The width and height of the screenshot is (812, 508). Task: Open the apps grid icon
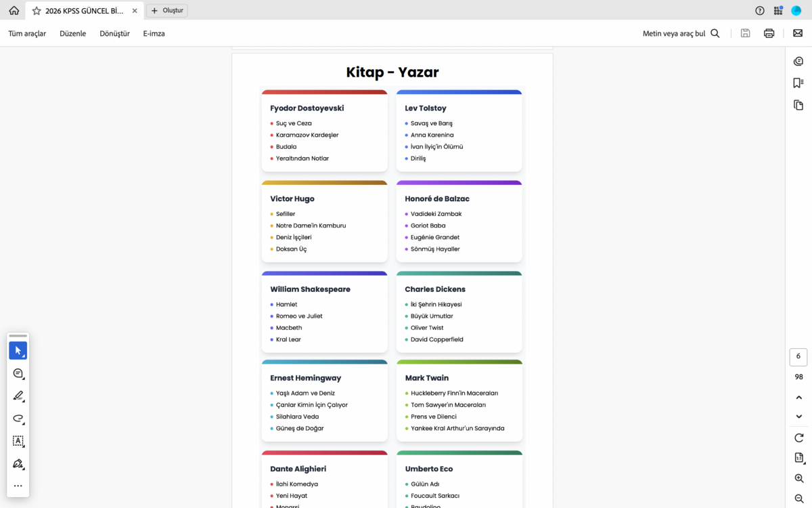(778, 11)
